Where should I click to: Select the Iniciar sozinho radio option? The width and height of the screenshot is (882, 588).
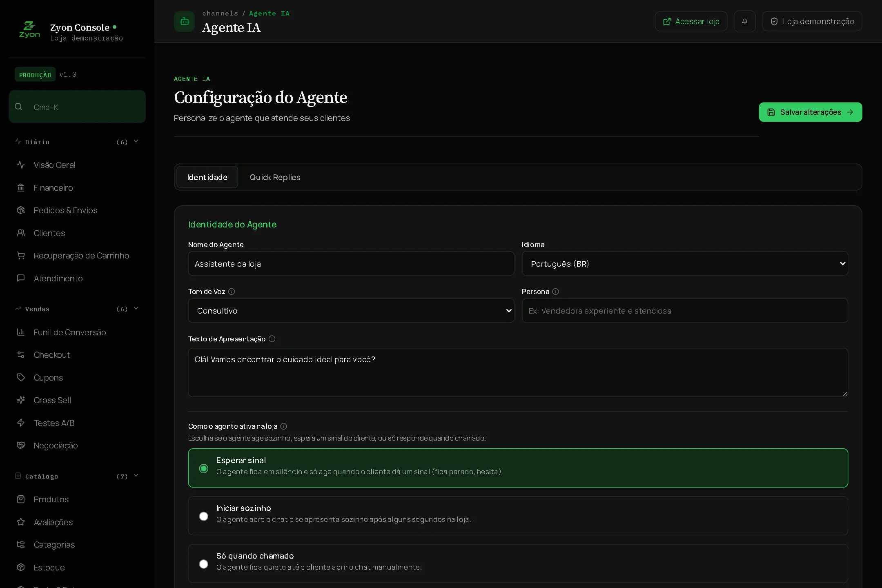204,516
